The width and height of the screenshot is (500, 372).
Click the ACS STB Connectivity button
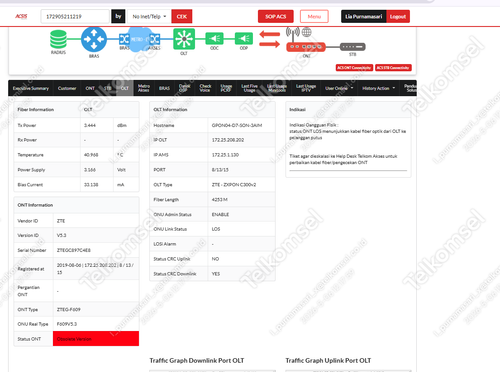point(393,68)
